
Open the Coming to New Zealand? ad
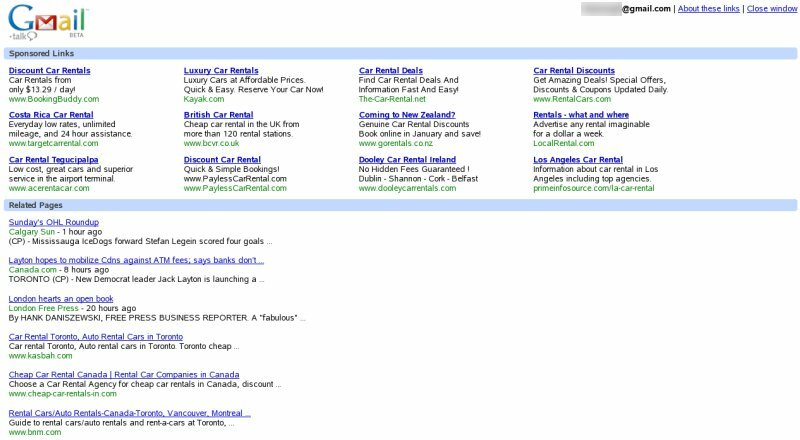(407, 115)
